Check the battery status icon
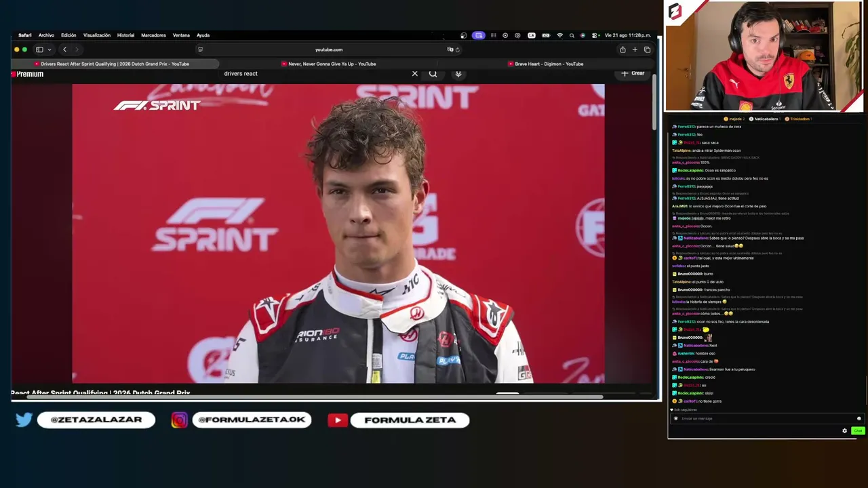The width and height of the screenshot is (868, 488). tap(546, 35)
